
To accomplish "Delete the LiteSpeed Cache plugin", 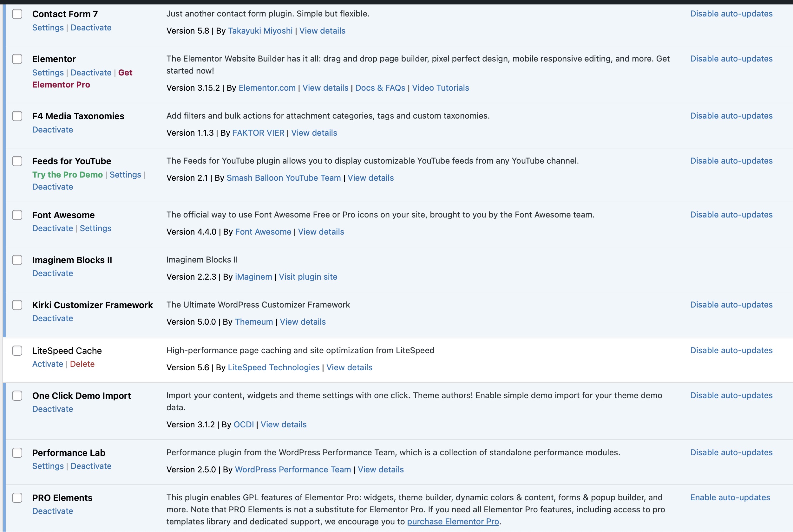I will tap(82, 364).
